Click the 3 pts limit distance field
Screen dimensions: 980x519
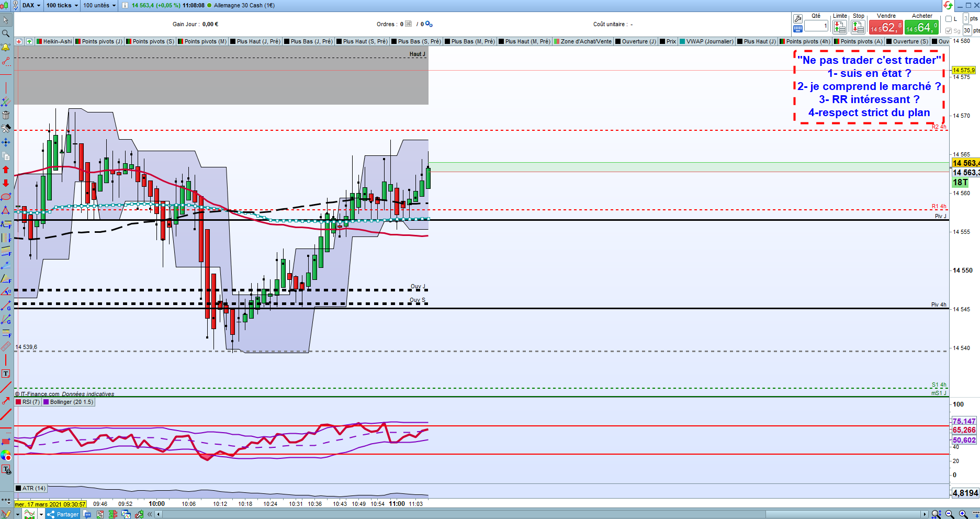966,19
